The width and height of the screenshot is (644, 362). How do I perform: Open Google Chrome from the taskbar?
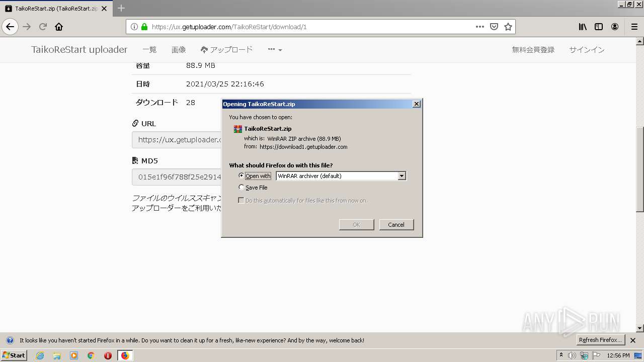point(91,355)
